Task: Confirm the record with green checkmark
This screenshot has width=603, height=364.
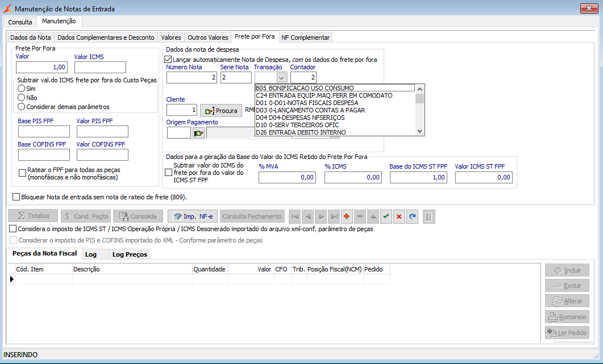Action: pyautogui.click(x=386, y=216)
